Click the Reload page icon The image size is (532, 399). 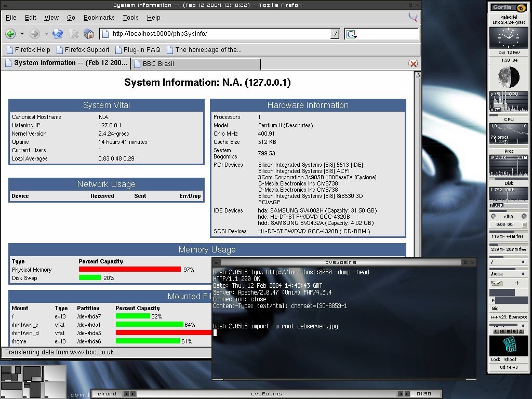coord(58,34)
